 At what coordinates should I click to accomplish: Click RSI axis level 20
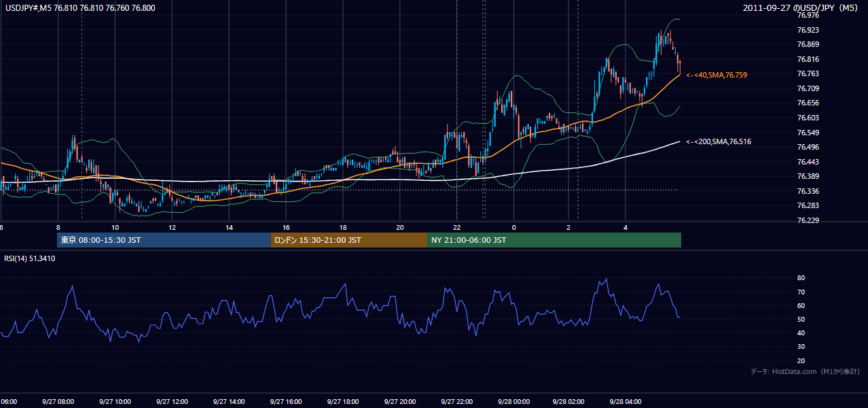(801, 360)
